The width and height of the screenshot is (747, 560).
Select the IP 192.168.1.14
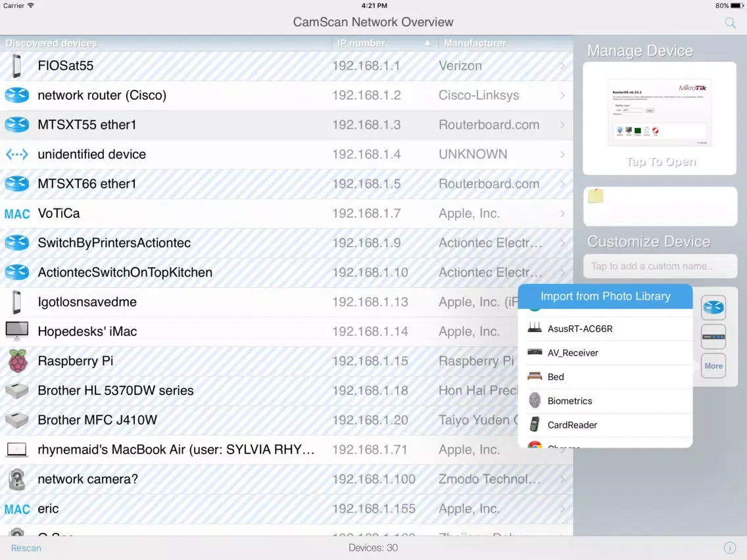(x=370, y=331)
